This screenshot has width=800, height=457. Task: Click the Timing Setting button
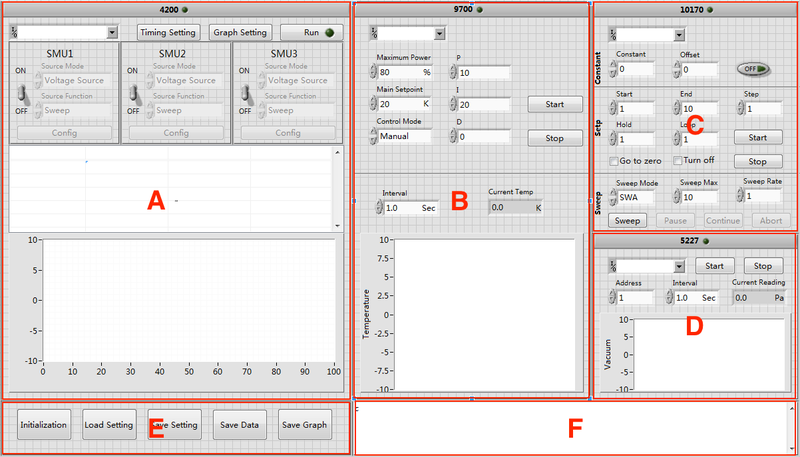point(168,32)
